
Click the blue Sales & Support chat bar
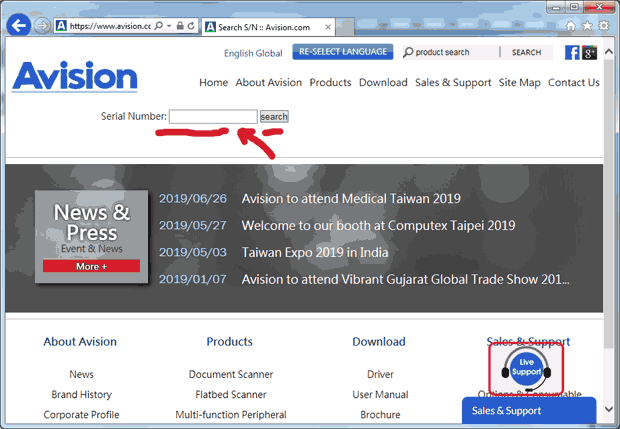[529, 410]
